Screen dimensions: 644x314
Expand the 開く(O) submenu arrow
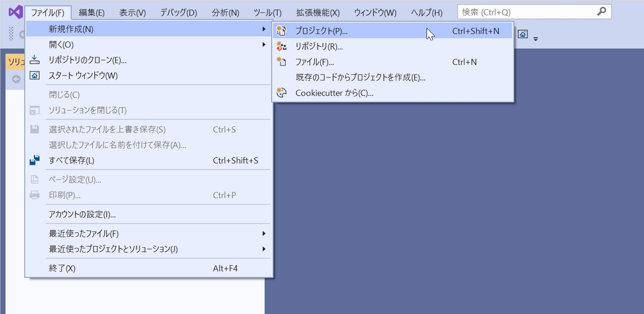pos(264,44)
